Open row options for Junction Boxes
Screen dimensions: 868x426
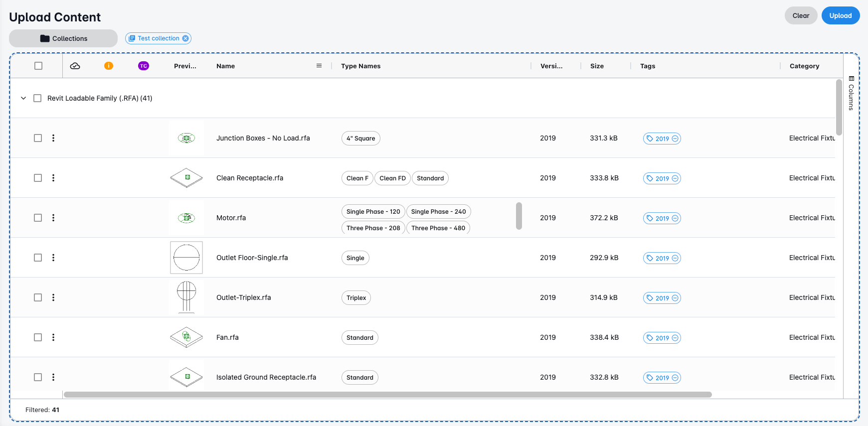point(53,138)
